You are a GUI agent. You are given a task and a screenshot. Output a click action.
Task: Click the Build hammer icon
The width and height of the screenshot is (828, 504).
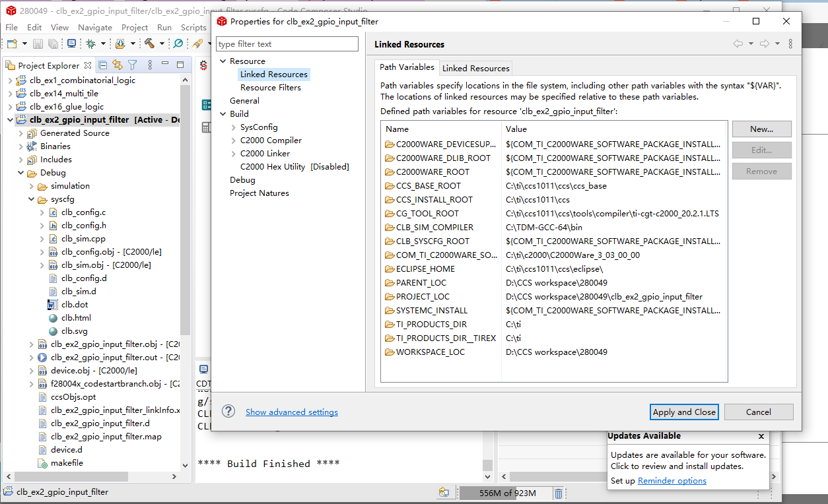(x=149, y=44)
